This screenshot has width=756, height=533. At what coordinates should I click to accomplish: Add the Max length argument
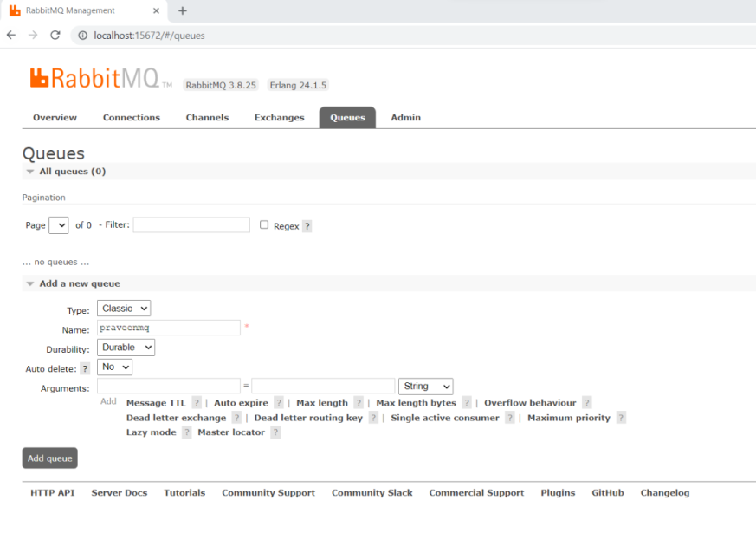(322, 403)
